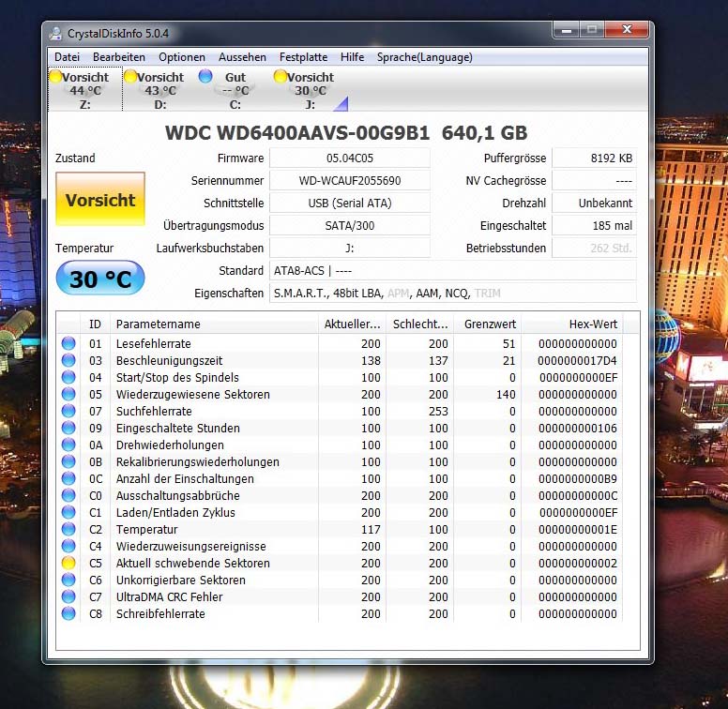Click the Eigenschaften field listing S.M.A.R.T.

[453, 294]
